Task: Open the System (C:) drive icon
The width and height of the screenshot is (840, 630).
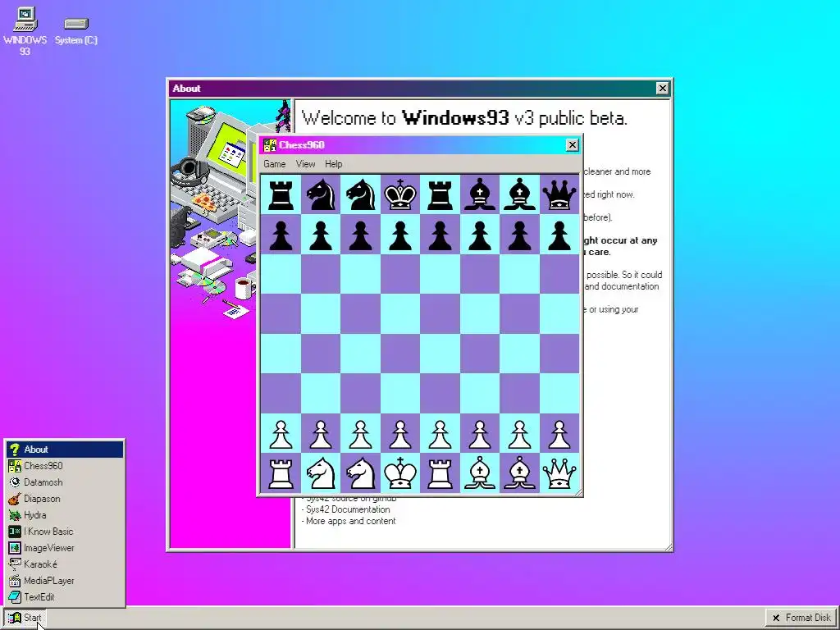Action: pyautogui.click(x=75, y=31)
